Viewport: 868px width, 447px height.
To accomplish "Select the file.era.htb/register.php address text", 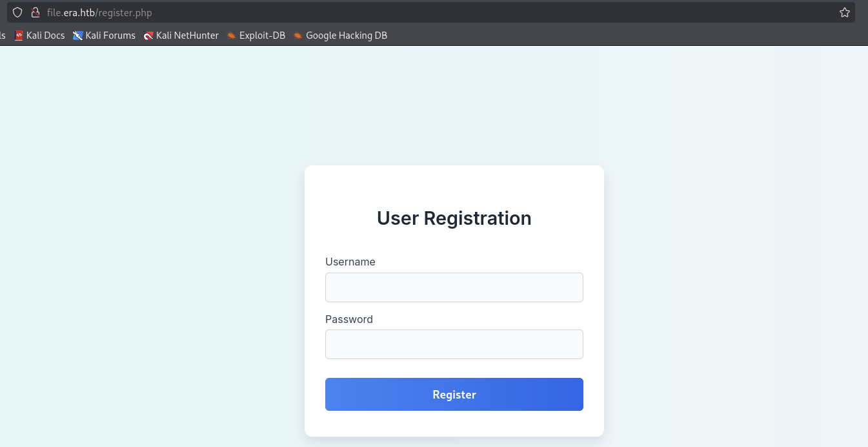I will tap(99, 12).
